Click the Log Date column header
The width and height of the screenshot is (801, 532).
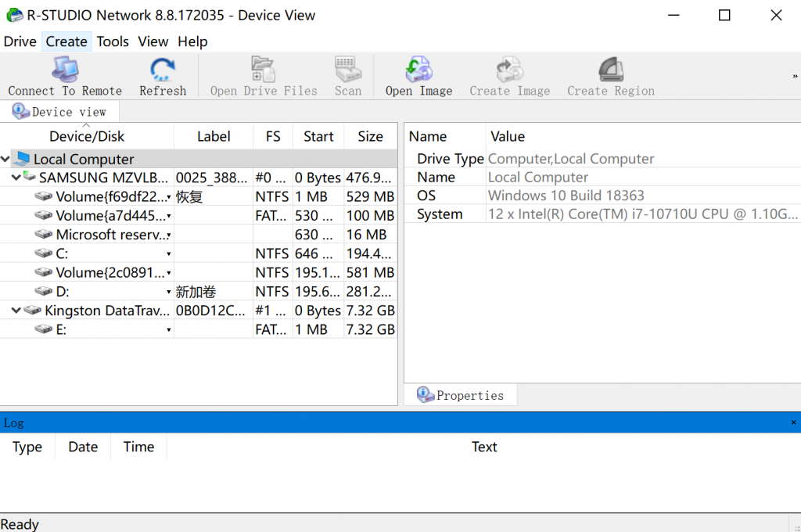[x=83, y=447]
